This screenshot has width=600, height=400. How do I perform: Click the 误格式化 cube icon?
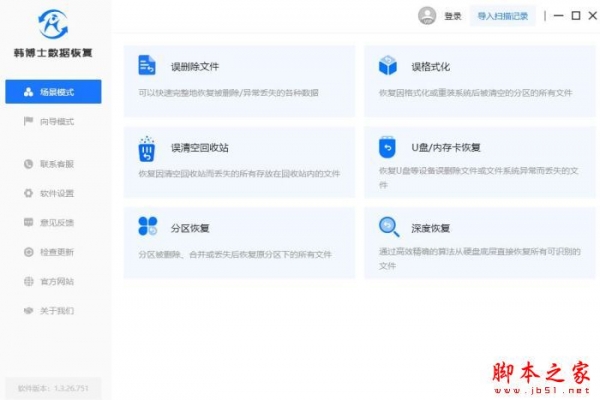388,66
